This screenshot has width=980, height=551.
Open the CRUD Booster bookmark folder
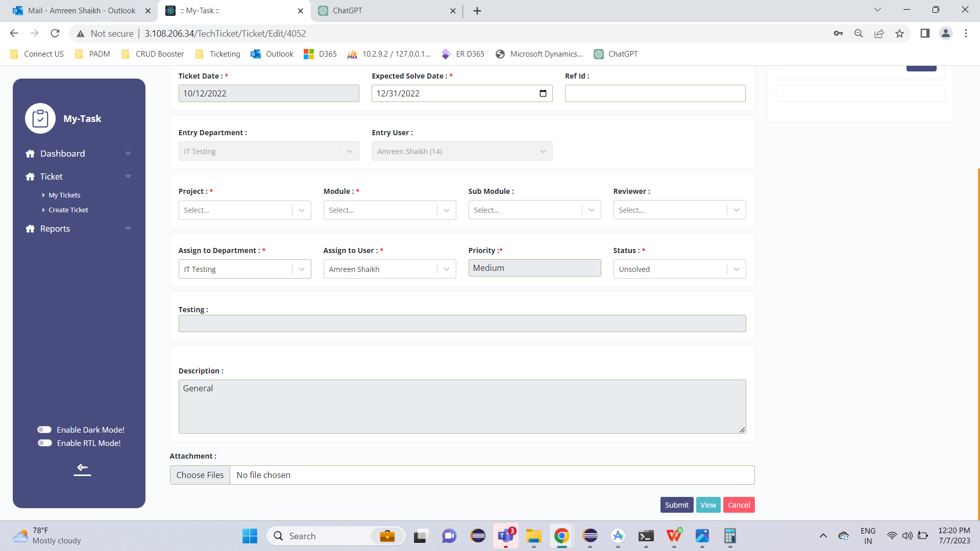click(x=153, y=54)
